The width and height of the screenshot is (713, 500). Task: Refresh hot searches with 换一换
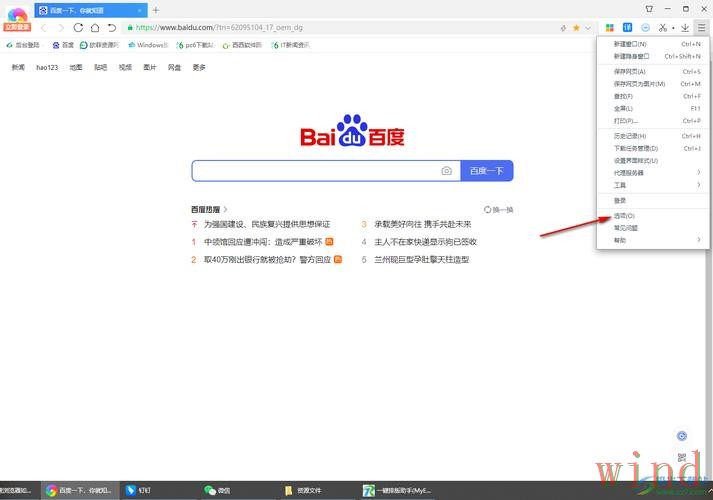click(498, 210)
